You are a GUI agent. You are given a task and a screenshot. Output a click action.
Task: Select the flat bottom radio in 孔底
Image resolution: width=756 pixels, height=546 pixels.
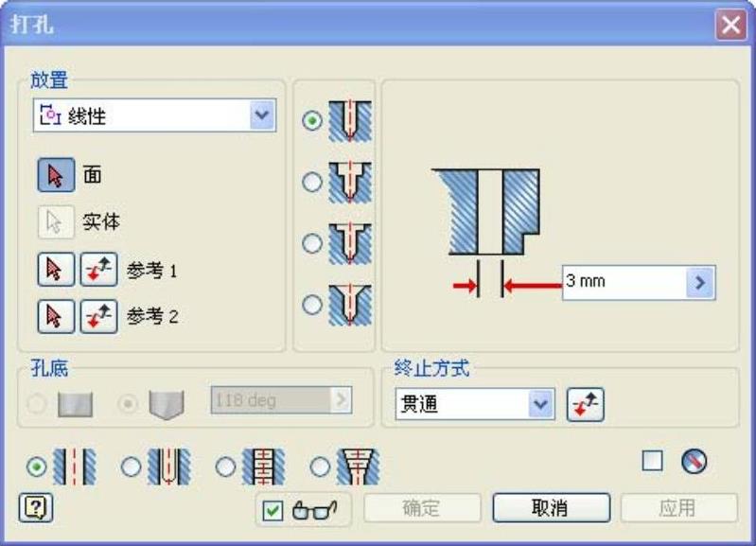(x=37, y=404)
